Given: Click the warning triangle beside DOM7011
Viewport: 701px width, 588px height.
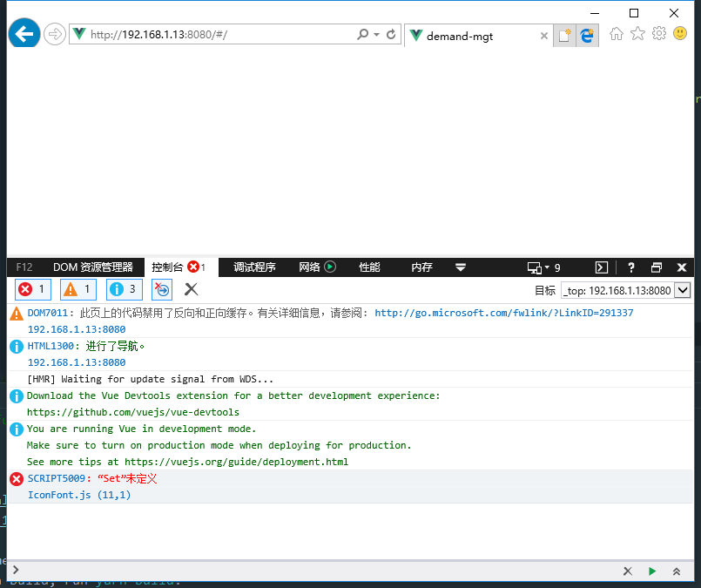Looking at the screenshot, I should tap(17, 314).
